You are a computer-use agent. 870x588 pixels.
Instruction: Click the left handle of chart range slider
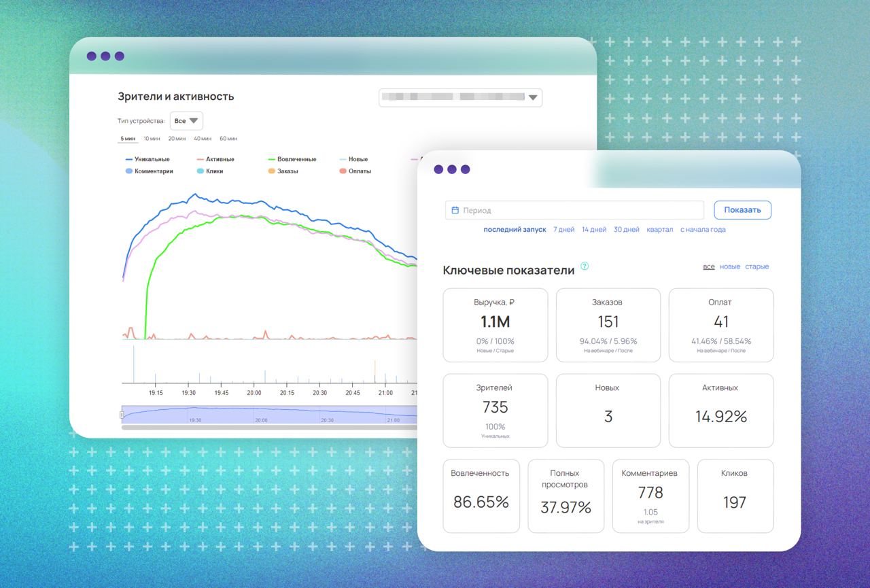[122, 414]
